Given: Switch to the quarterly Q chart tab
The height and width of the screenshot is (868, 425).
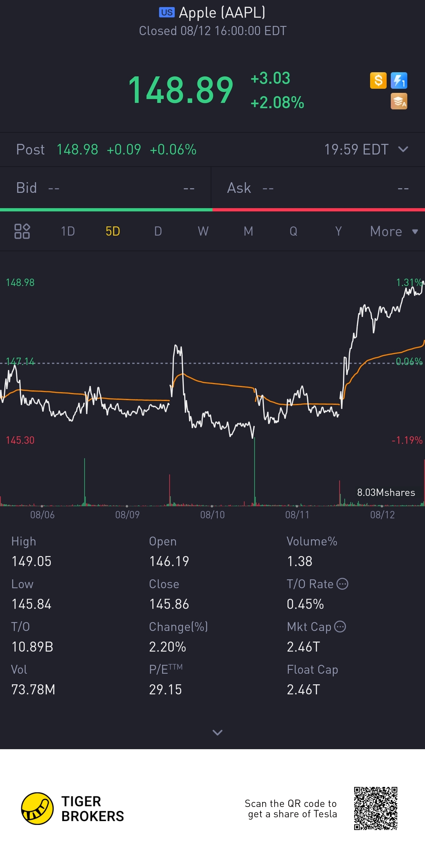Looking at the screenshot, I should click(293, 231).
